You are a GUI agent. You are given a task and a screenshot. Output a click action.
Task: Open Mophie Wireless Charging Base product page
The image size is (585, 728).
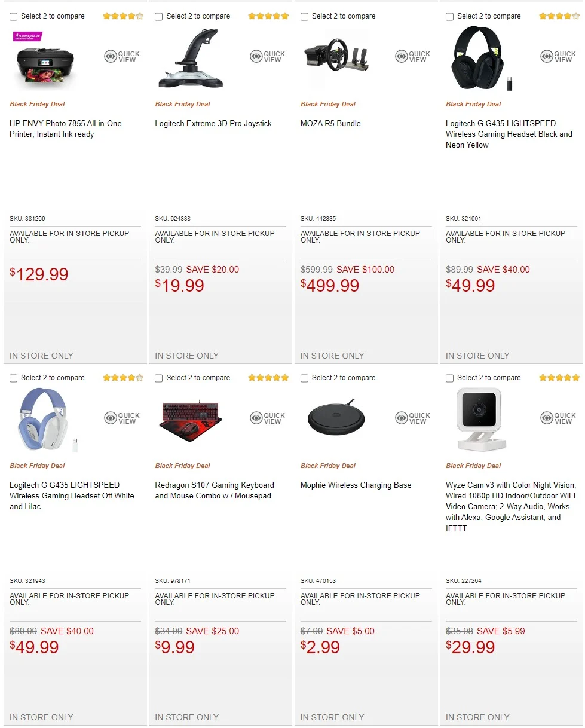[x=356, y=485]
